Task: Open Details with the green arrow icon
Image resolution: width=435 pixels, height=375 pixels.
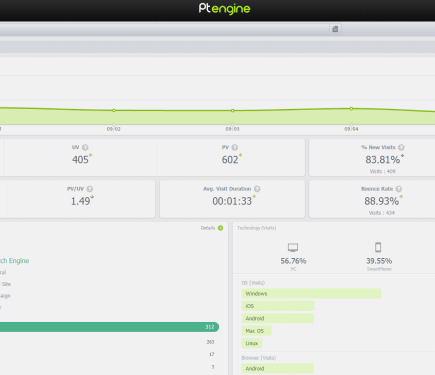Action: 221,228
